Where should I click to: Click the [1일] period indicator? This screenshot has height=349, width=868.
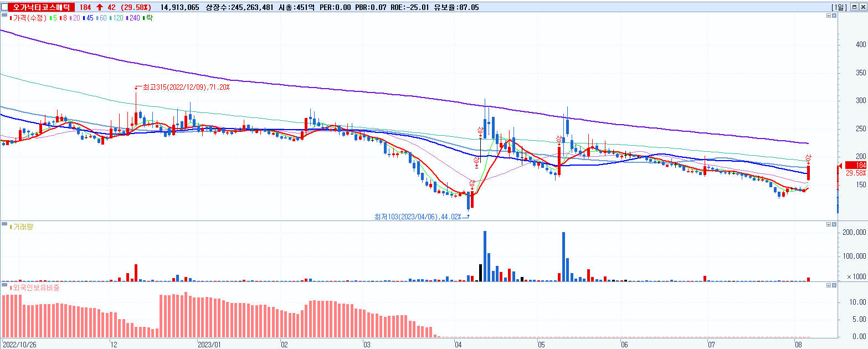click(x=839, y=7)
